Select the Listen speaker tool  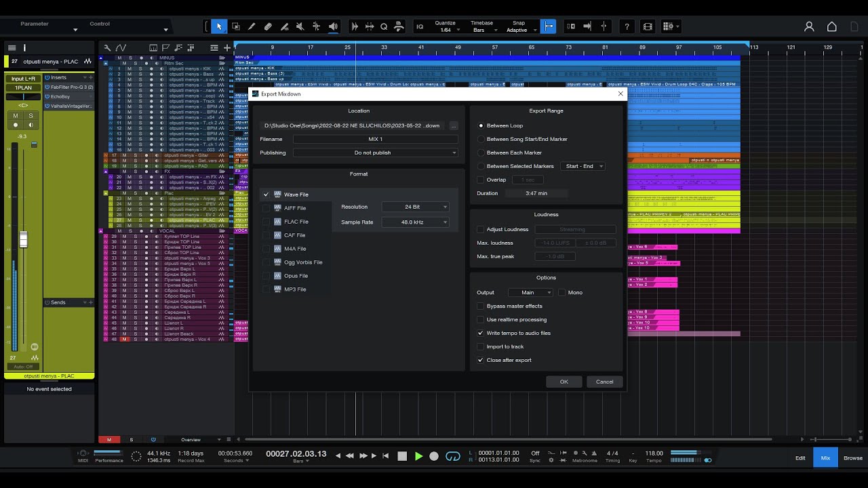tap(333, 26)
